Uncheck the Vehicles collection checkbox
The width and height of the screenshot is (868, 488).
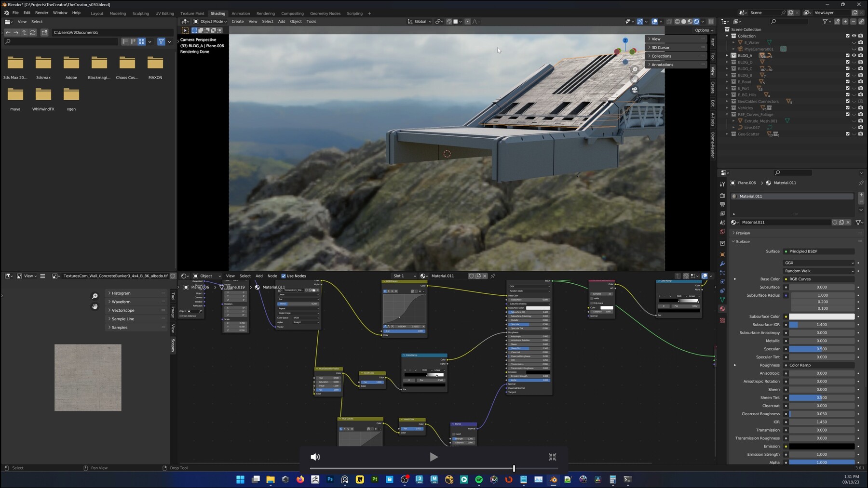[x=848, y=108]
